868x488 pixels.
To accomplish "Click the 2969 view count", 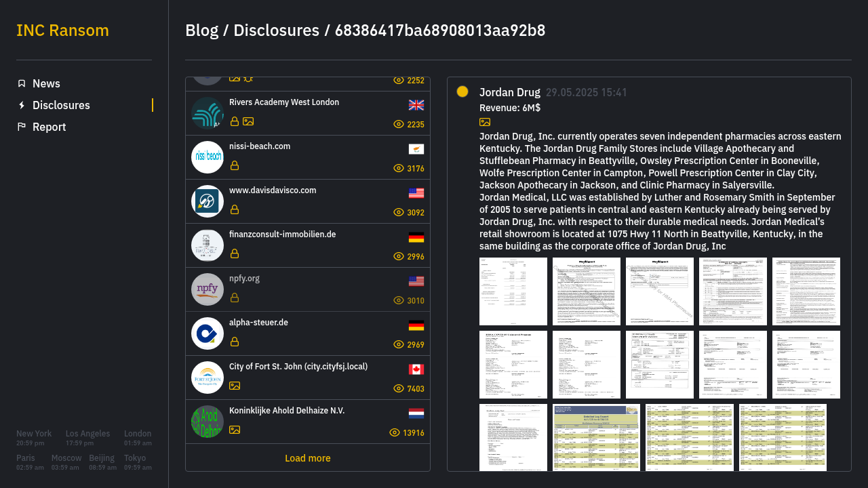I will (x=416, y=345).
